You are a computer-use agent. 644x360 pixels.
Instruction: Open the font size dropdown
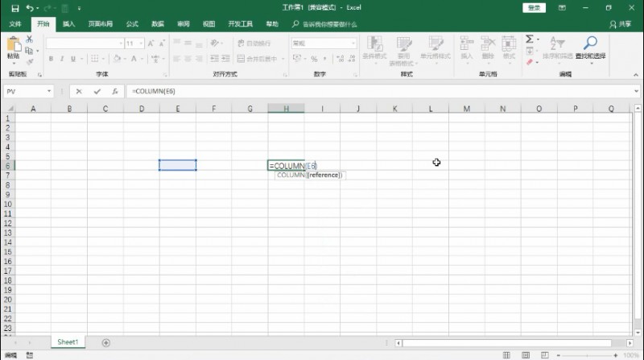(141, 43)
